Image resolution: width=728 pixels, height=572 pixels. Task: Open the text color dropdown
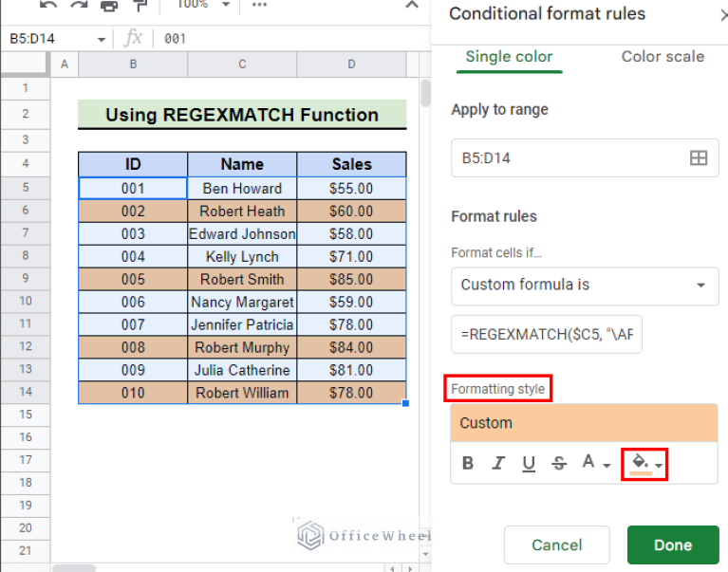(595, 463)
